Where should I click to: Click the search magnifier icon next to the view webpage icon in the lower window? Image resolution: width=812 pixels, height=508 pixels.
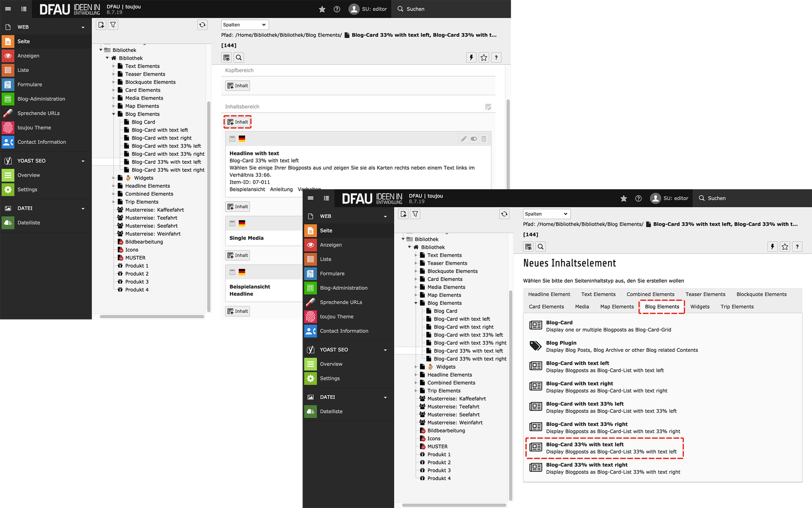540,247
